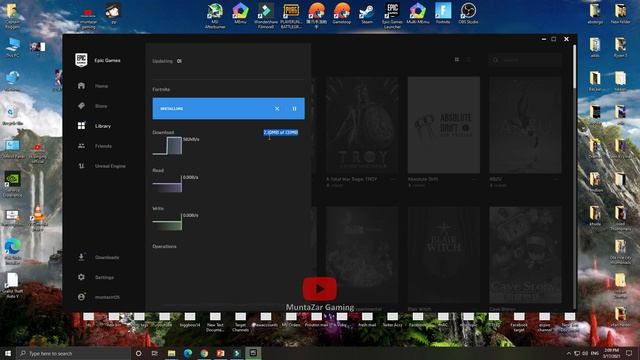Select VLC media player desktop icon
The image size is (640, 360).
click(38, 218)
